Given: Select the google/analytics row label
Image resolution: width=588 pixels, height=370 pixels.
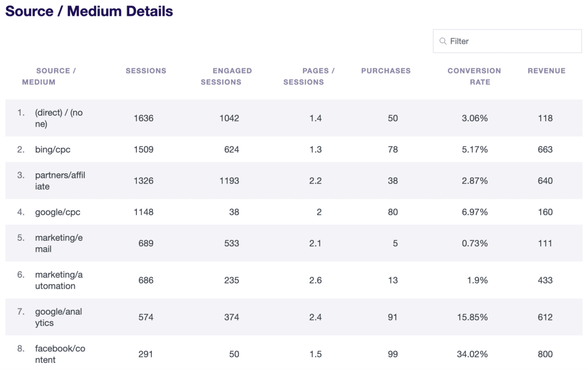Looking at the screenshot, I should click(x=58, y=317).
